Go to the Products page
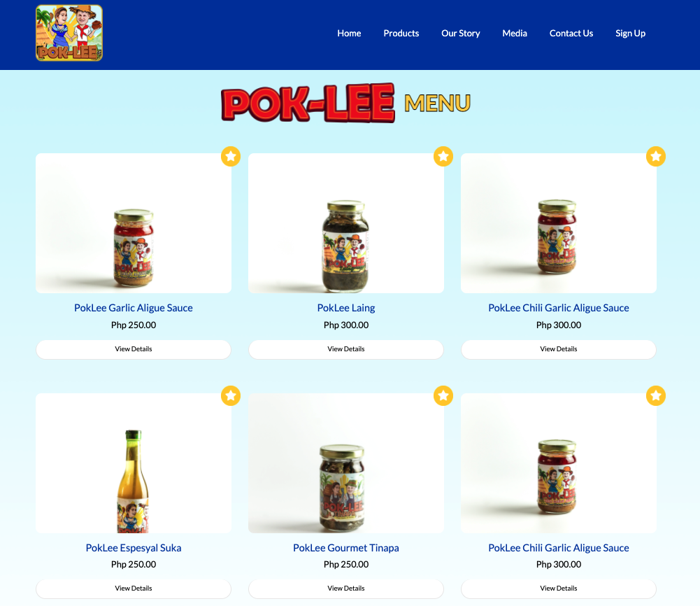 click(401, 33)
